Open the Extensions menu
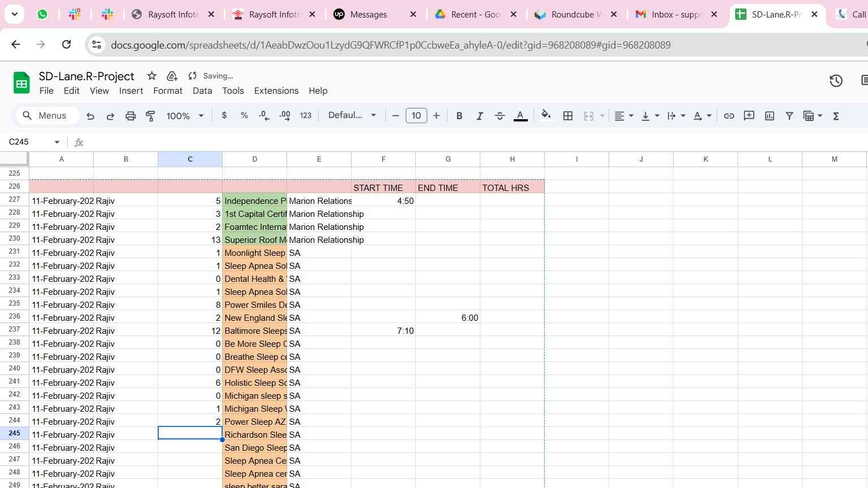868x488 pixels. click(276, 90)
